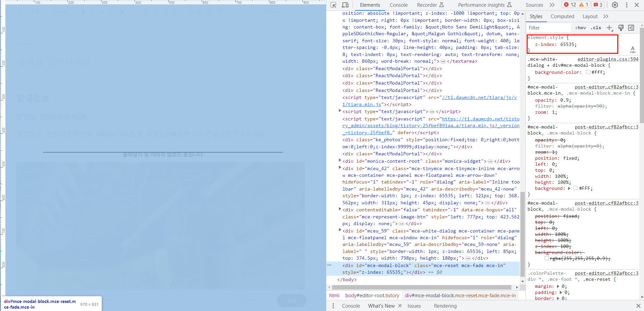
Task: Select the selected mce-modal-block element row
Action: 423,269
